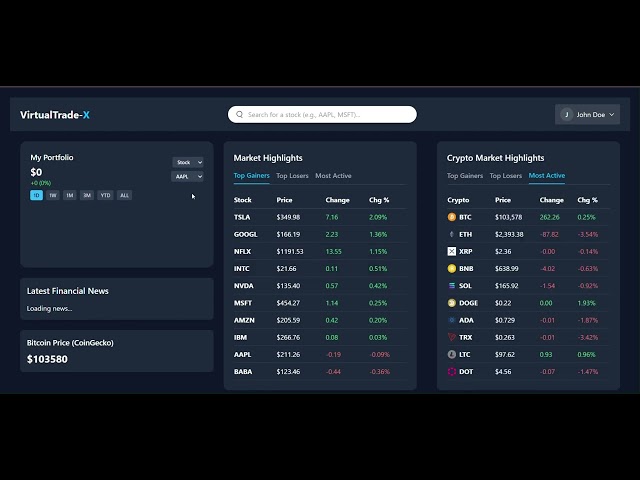640x480 pixels.
Task: Click the XRP coin icon
Action: point(451,251)
